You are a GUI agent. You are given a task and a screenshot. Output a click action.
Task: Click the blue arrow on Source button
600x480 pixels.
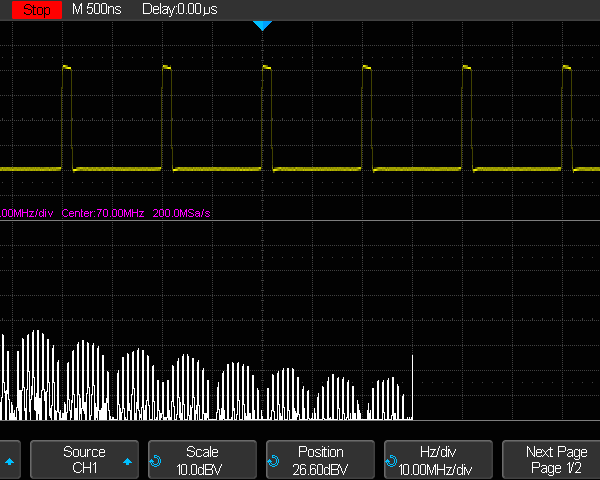pos(128,462)
